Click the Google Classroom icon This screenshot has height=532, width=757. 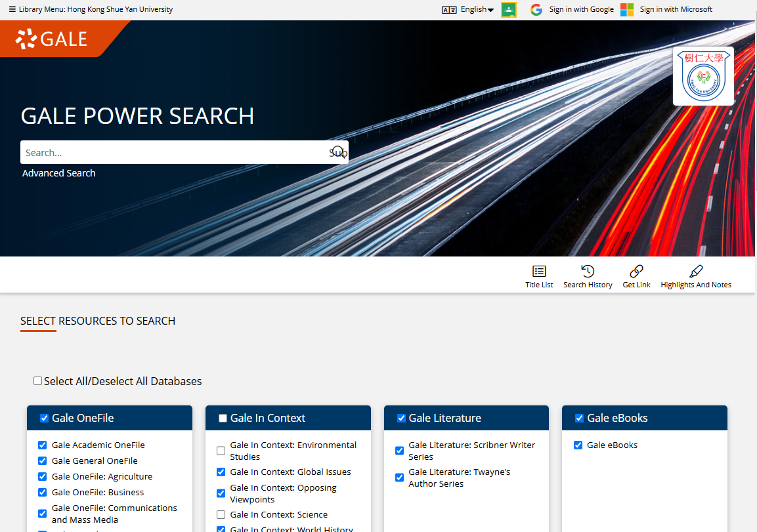[x=509, y=10]
